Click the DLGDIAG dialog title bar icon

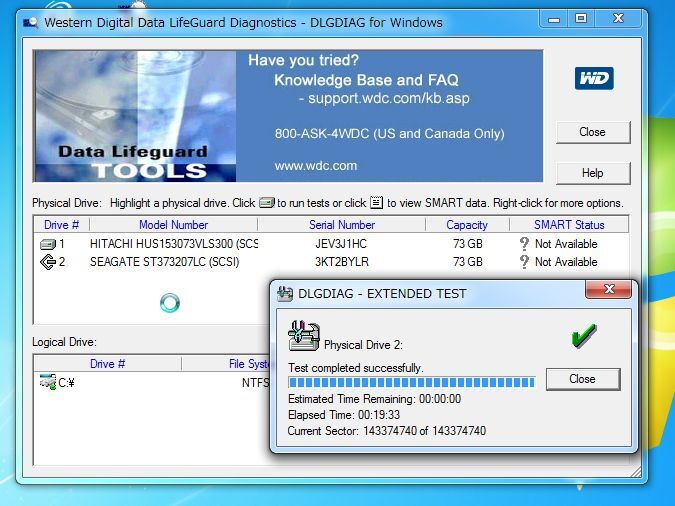[x=285, y=294]
